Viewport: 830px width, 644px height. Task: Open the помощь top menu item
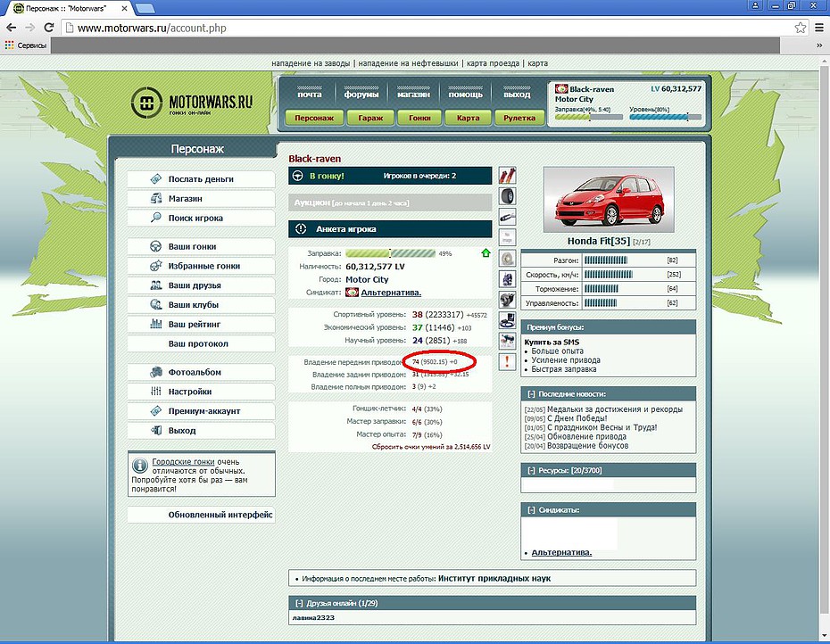click(x=465, y=95)
